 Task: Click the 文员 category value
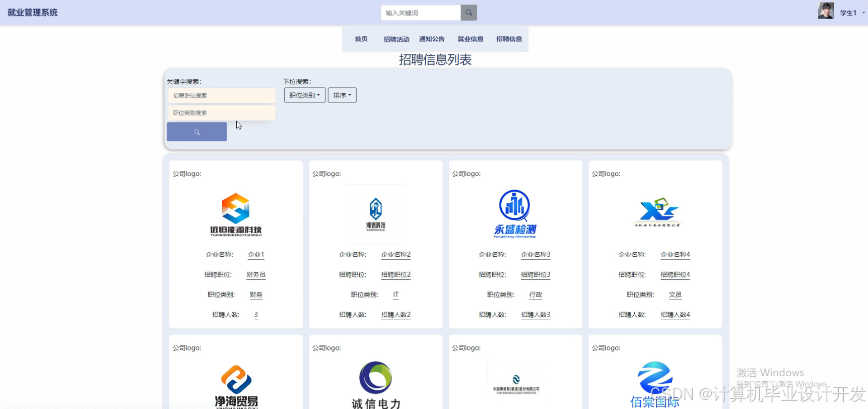676,295
